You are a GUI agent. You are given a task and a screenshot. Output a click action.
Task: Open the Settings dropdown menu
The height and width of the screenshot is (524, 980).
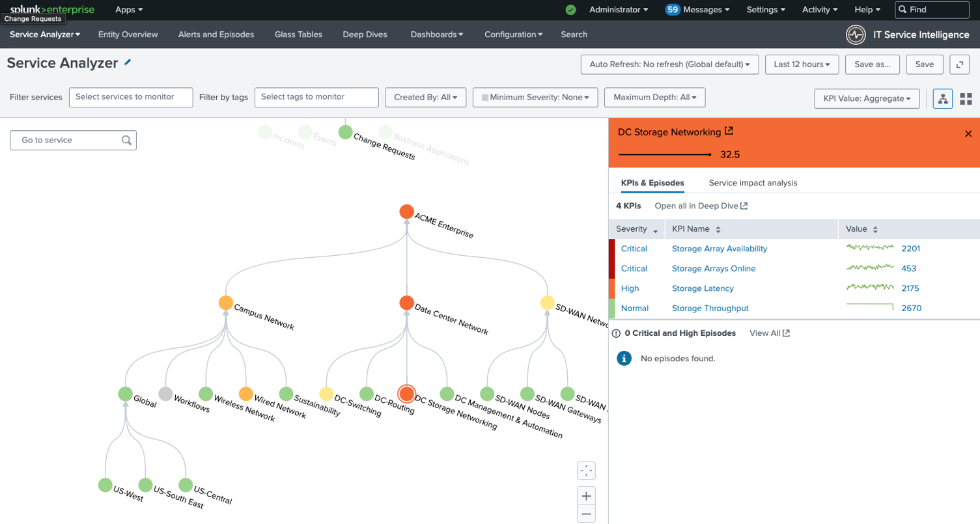[766, 10]
